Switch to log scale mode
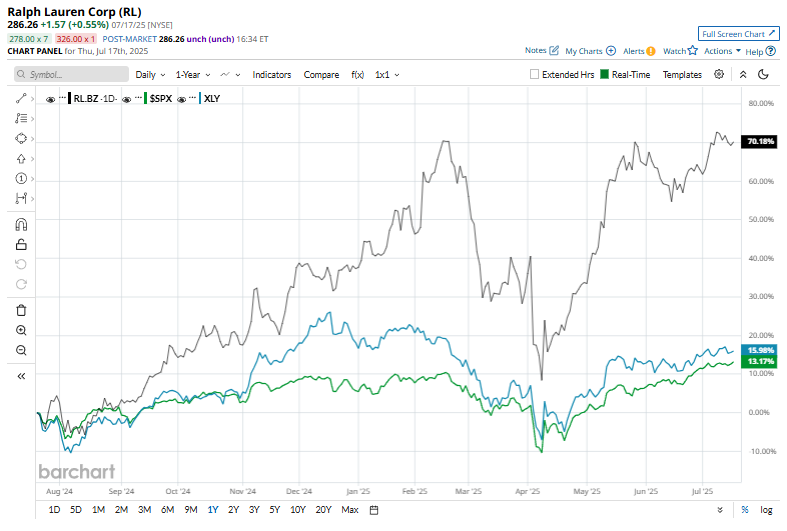This screenshot has height=531, width=787. (x=766, y=510)
